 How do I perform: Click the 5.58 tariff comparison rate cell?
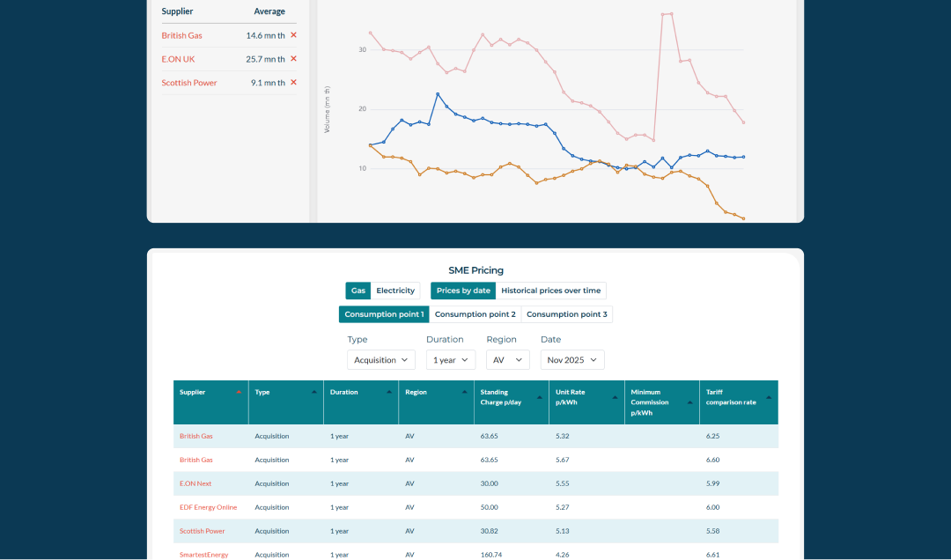[712, 531]
